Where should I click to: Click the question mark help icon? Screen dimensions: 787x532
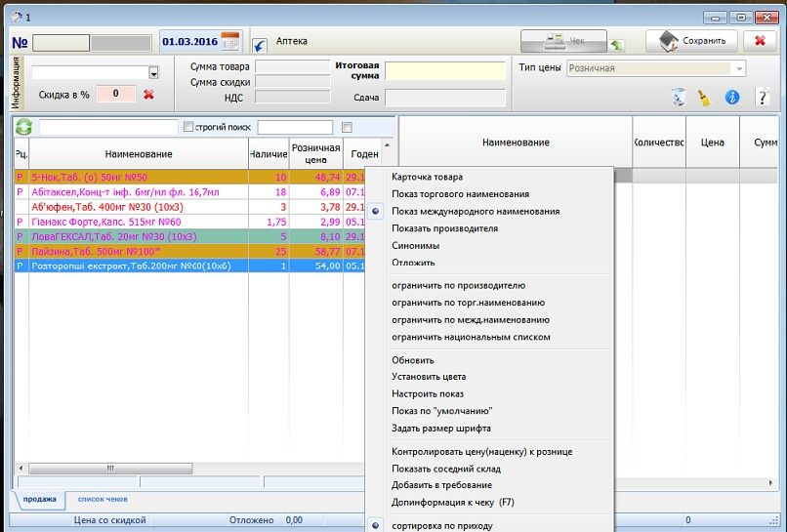tap(763, 97)
